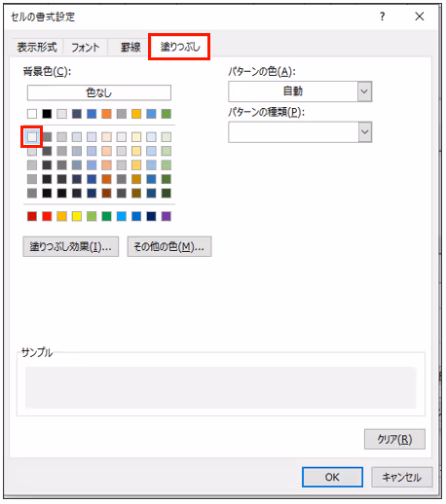
Task: Click the 色なし no-color button
Action: coord(99,92)
